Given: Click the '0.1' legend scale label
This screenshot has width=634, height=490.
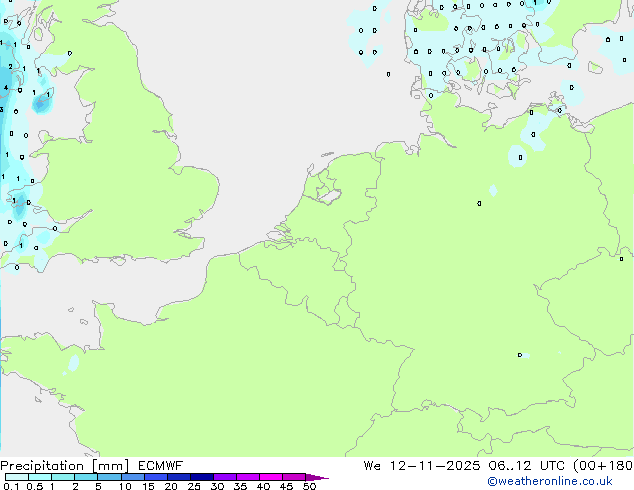Looking at the screenshot, I should coord(11,486).
